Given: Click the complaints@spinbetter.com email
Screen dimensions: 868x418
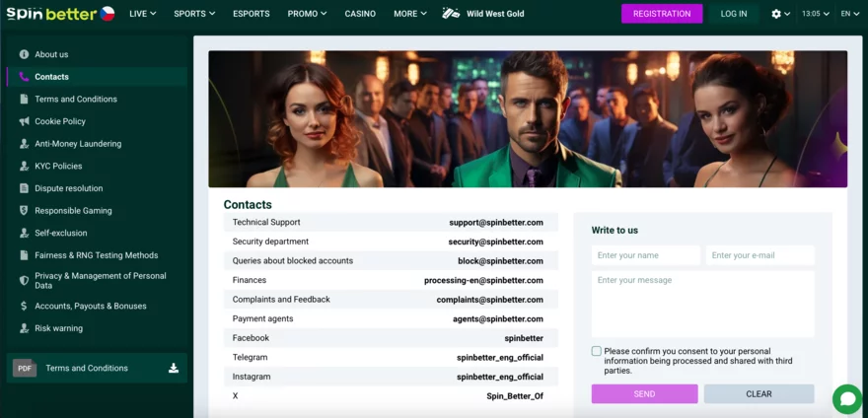Looking at the screenshot, I should [490, 300].
